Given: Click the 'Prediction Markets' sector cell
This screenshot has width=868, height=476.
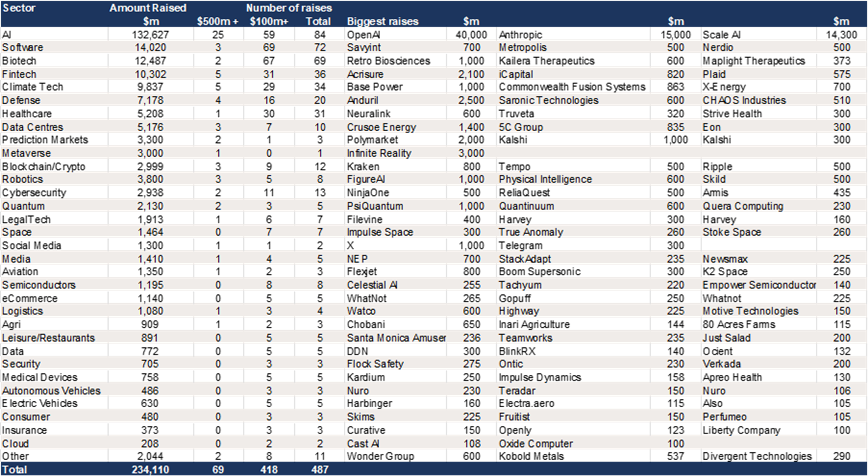Looking at the screenshot, I should point(45,140).
